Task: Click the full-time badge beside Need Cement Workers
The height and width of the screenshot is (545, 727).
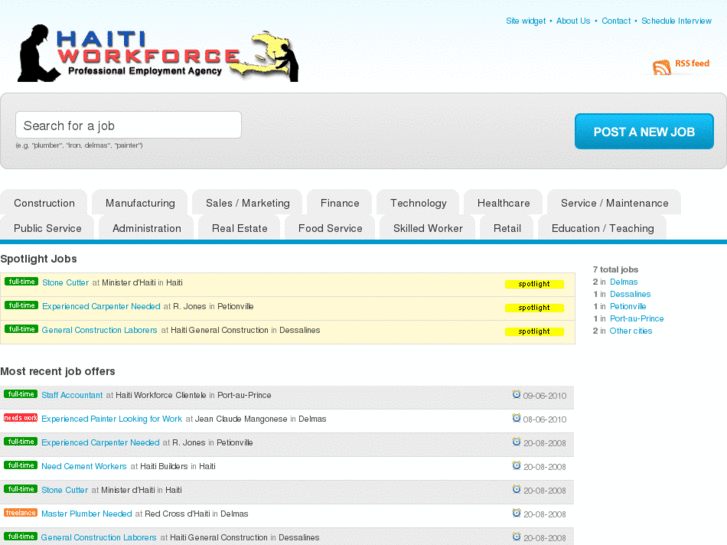Action: click(21, 465)
